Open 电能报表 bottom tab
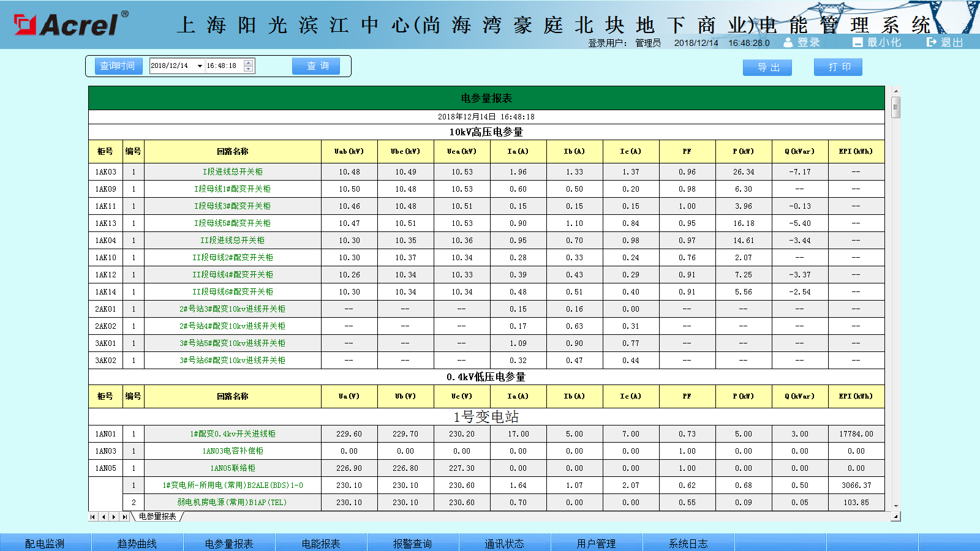980x551 pixels. tap(321, 542)
